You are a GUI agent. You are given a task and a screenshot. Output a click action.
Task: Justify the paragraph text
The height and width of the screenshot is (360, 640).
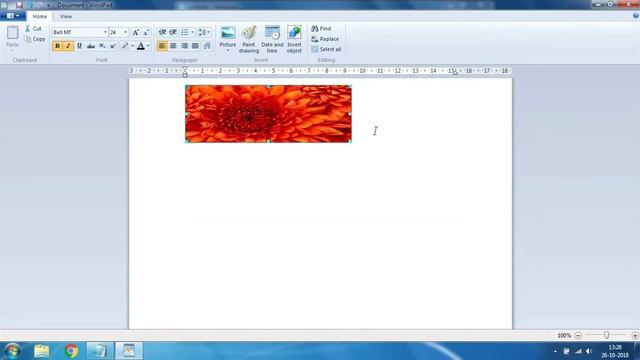tap(196, 46)
